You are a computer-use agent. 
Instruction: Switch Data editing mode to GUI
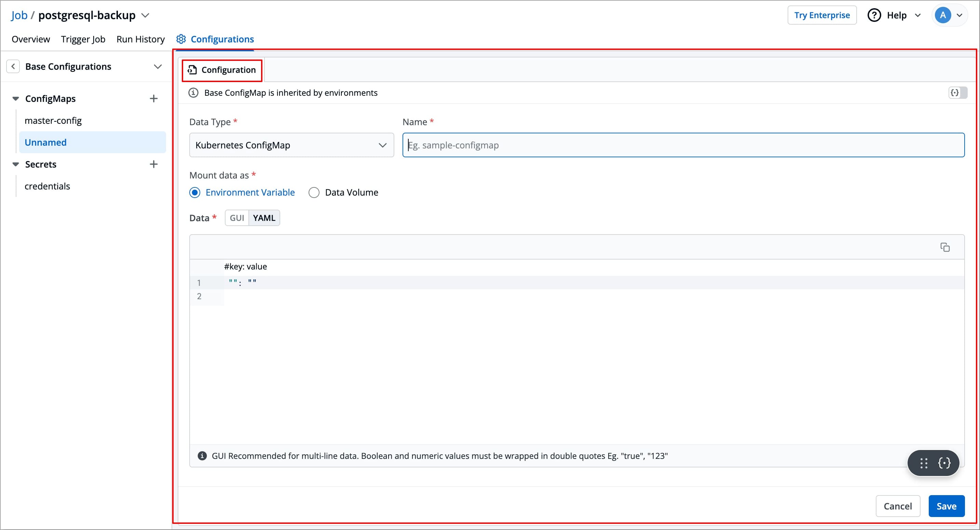pos(237,217)
